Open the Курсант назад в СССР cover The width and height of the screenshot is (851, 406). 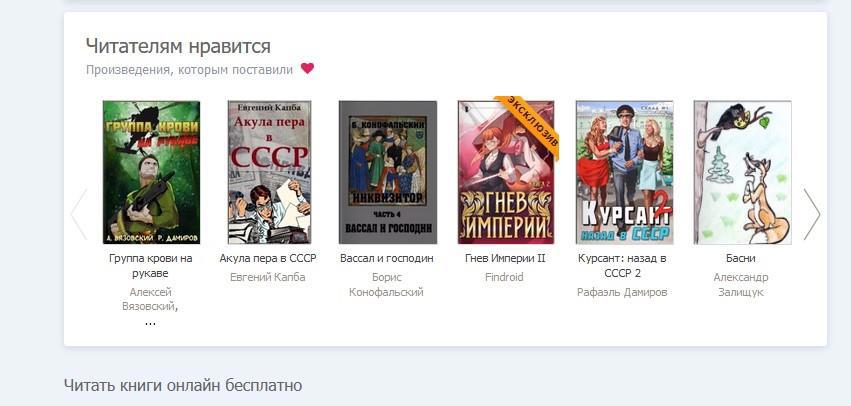(x=624, y=172)
